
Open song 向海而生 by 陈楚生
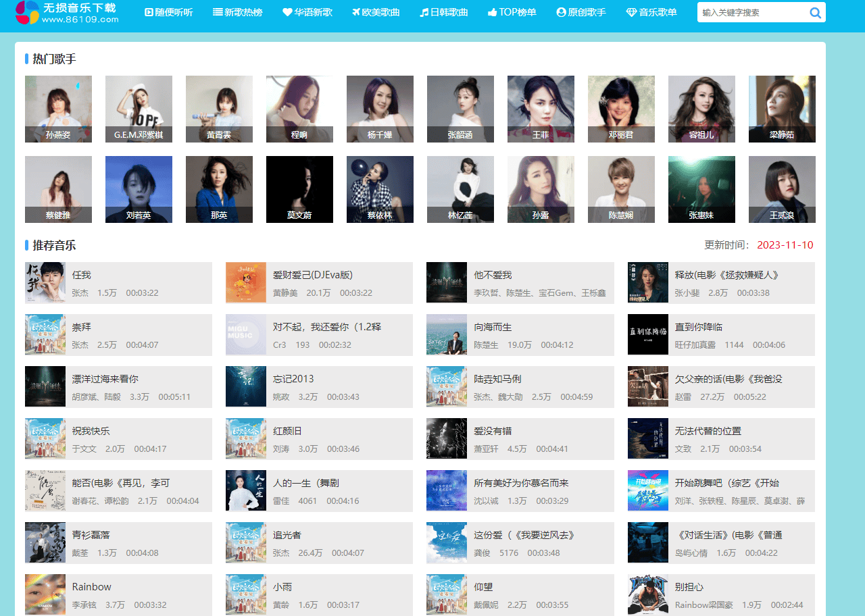point(493,327)
